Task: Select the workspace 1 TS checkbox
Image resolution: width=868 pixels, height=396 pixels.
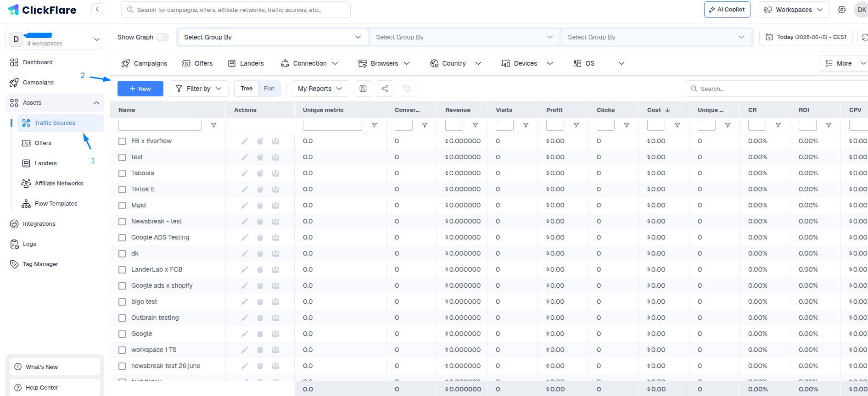Action: pyautogui.click(x=122, y=350)
